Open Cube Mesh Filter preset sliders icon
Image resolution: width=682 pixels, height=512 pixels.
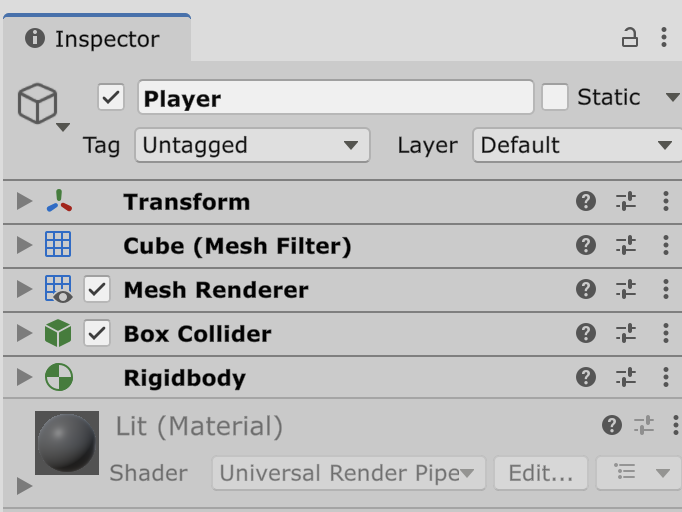pyautogui.click(x=626, y=246)
